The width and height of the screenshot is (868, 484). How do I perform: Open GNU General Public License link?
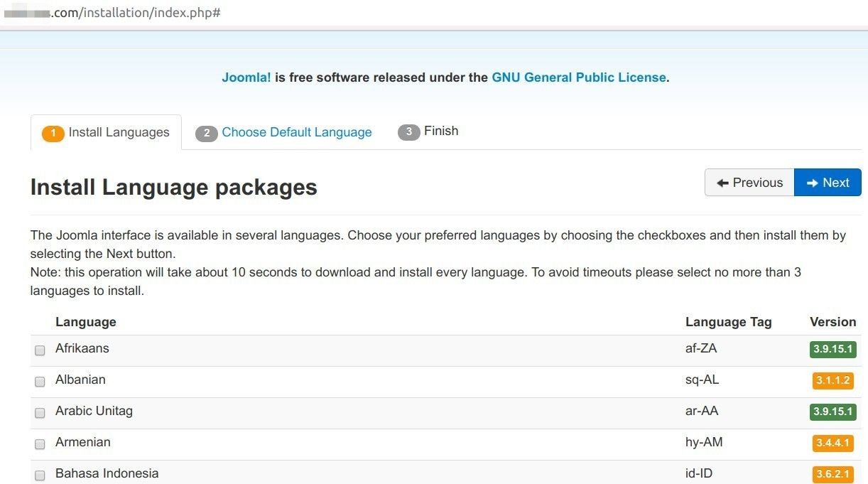click(579, 77)
